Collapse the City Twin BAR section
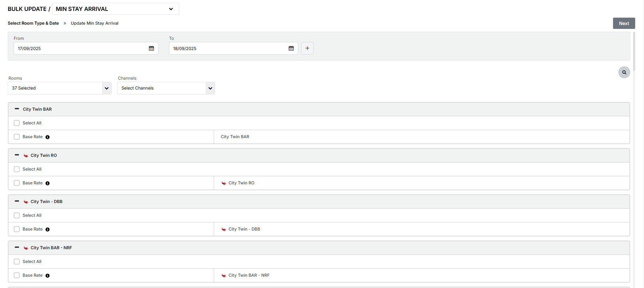 coord(17,109)
